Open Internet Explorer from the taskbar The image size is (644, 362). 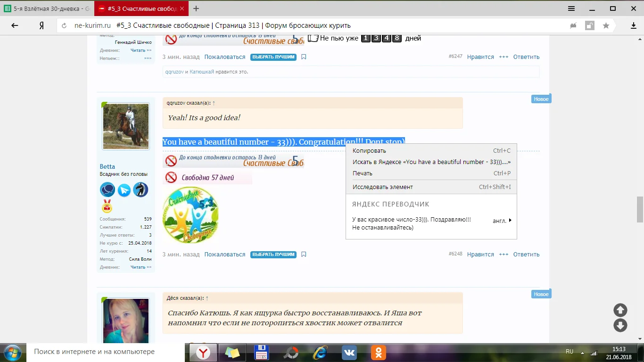[321, 352]
